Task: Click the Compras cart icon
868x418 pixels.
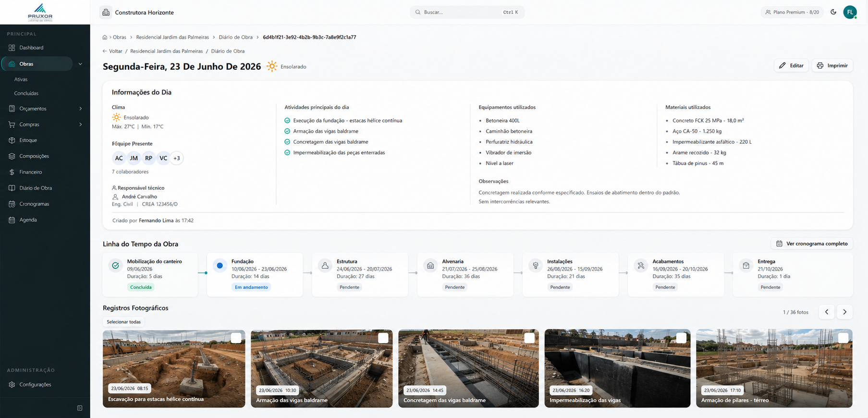Action: coord(12,124)
